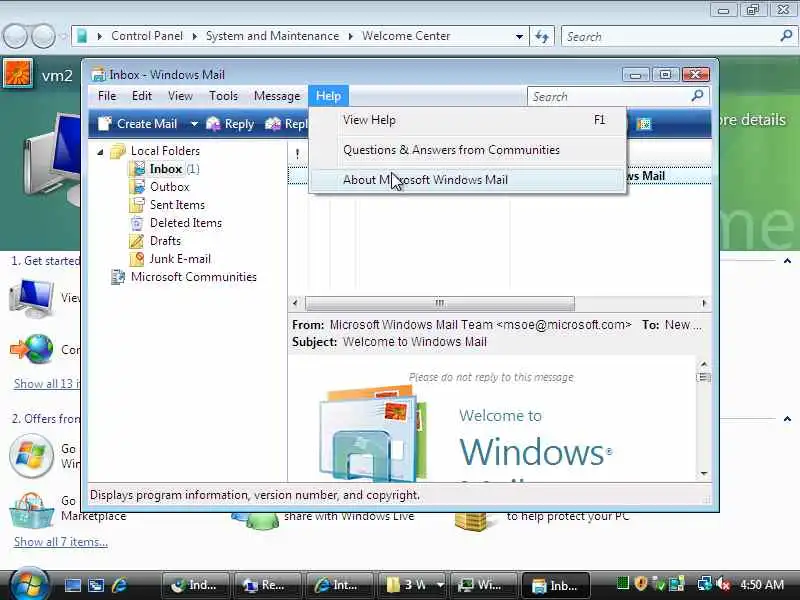Click preview pane scroll up arrow

click(704, 364)
